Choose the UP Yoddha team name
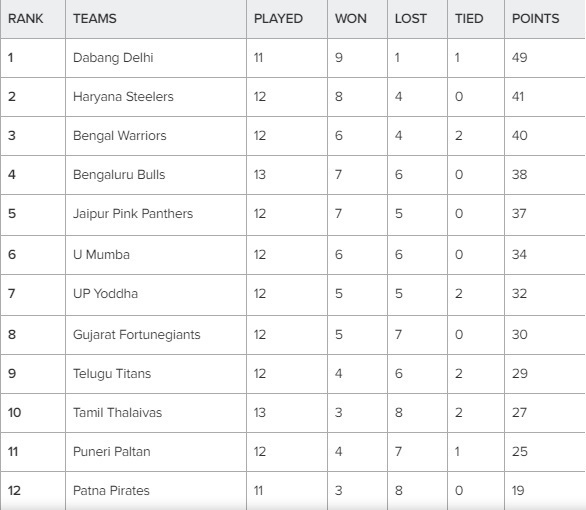The image size is (586, 510). point(105,293)
